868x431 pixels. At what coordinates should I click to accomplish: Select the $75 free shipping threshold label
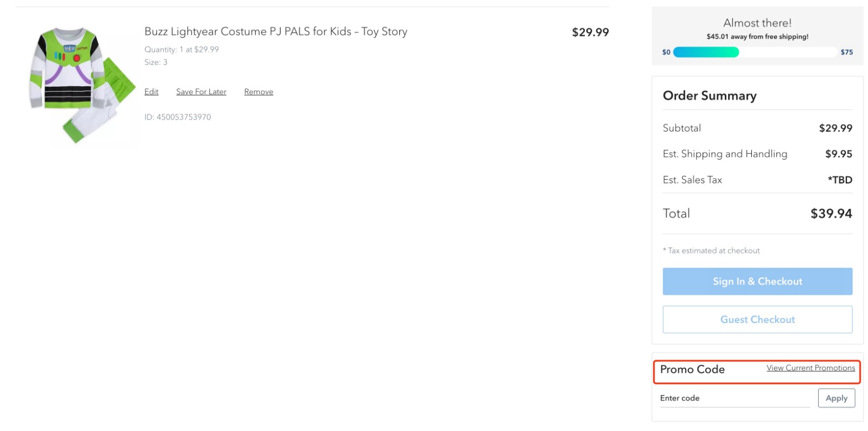[847, 52]
